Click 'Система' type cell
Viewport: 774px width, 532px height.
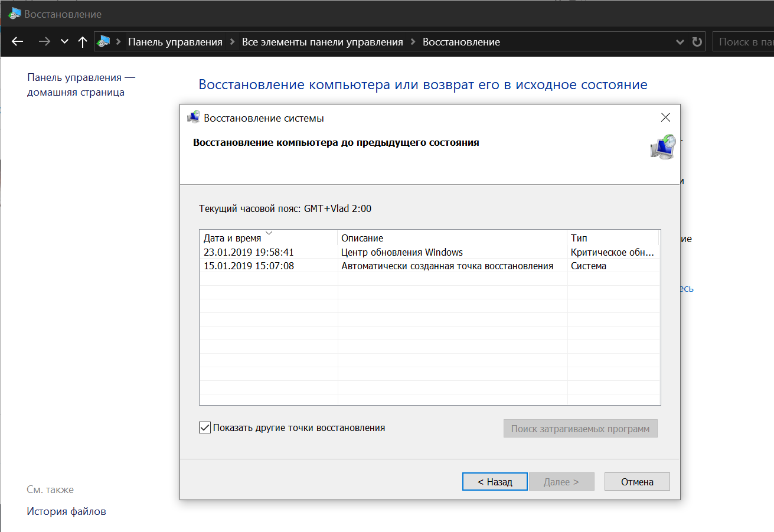coord(589,266)
